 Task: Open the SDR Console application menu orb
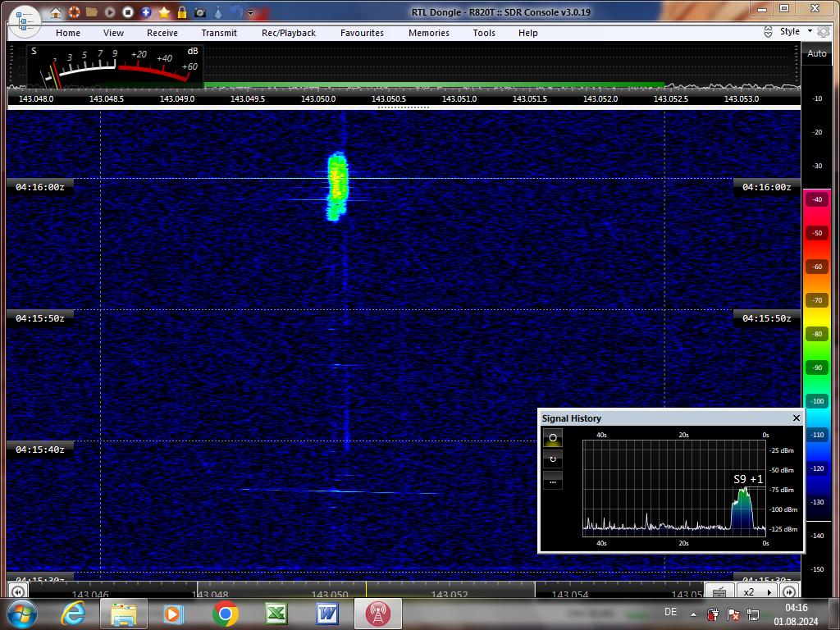pyautogui.click(x=25, y=21)
